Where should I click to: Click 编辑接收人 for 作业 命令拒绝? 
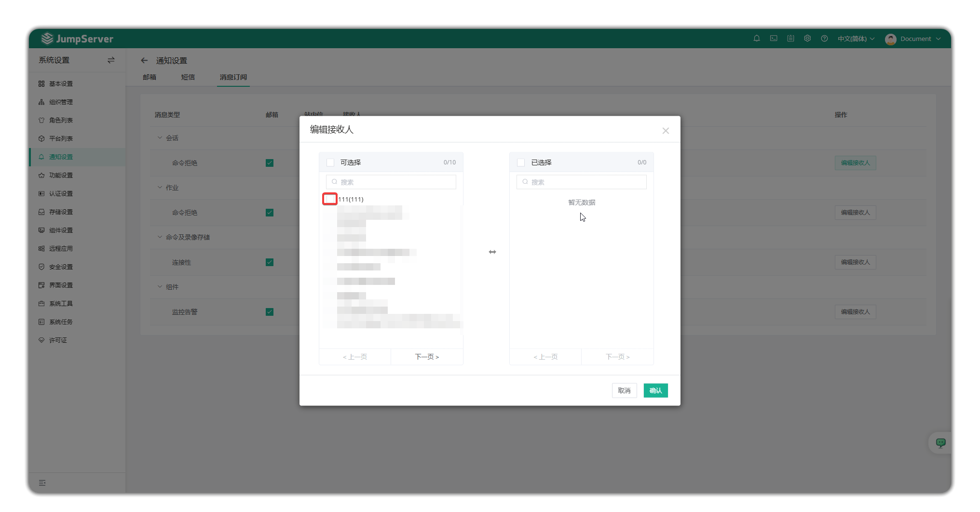(x=856, y=213)
